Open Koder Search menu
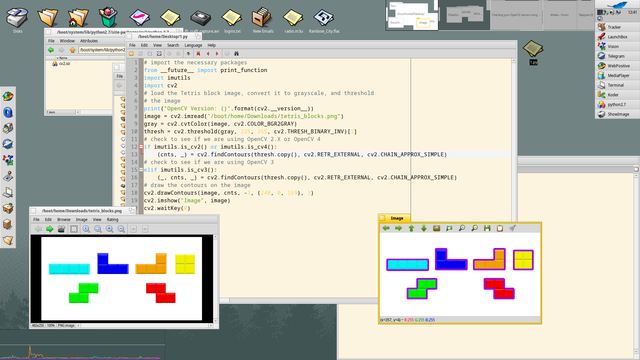 [x=173, y=45]
